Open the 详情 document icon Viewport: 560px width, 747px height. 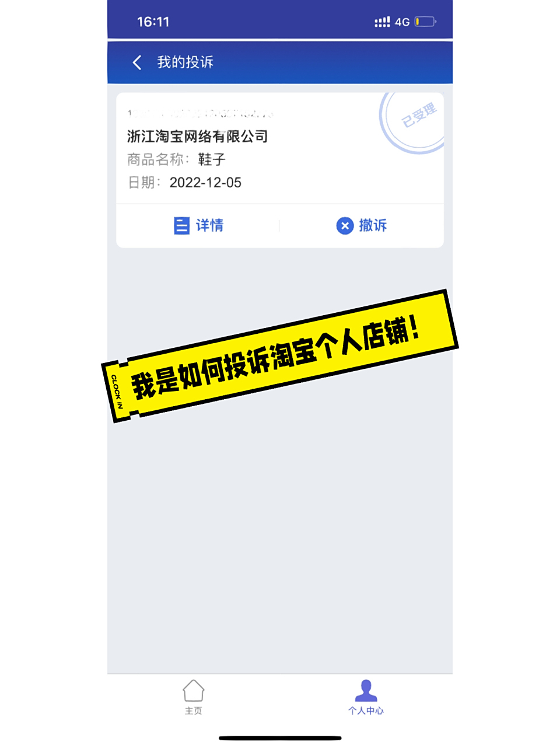coord(181,225)
